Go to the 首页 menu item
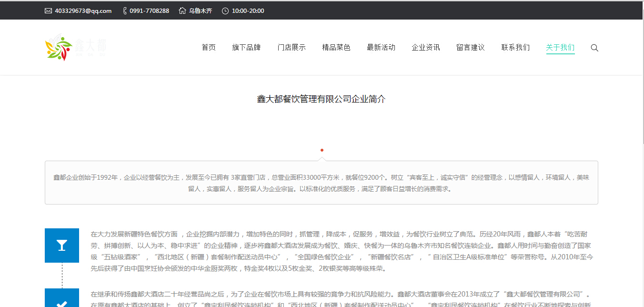This screenshot has width=644, height=307. (209, 48)
